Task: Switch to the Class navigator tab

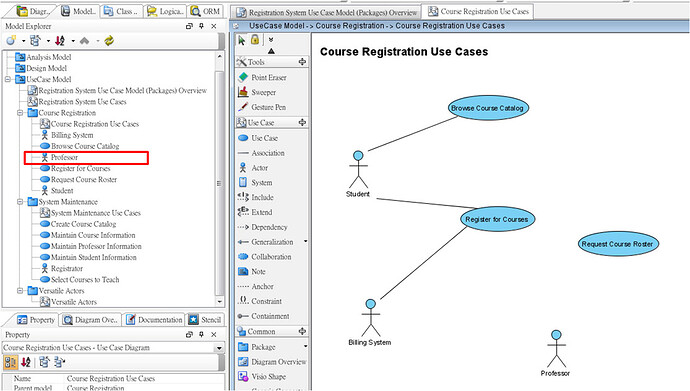Action: pos(121,11)
